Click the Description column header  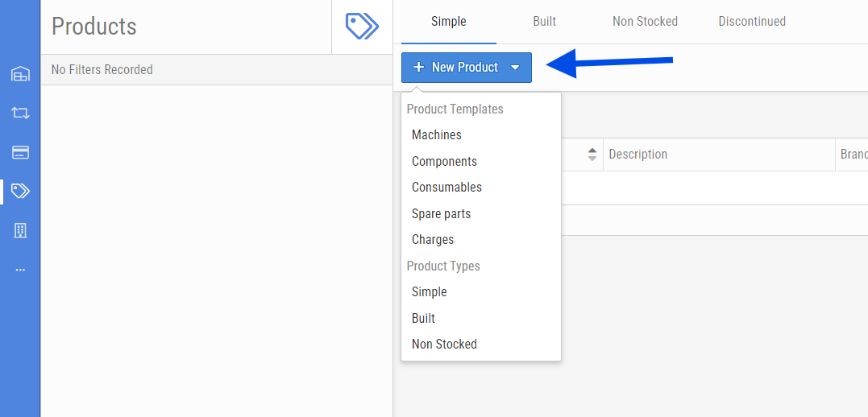638,155
